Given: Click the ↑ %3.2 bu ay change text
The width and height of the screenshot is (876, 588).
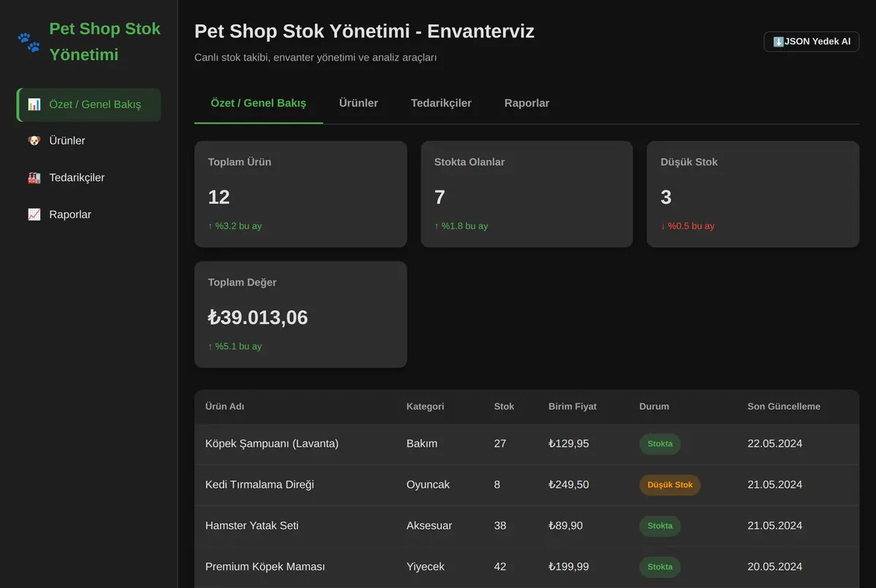Looking at the screenshot, I should [x=234, y=226].
